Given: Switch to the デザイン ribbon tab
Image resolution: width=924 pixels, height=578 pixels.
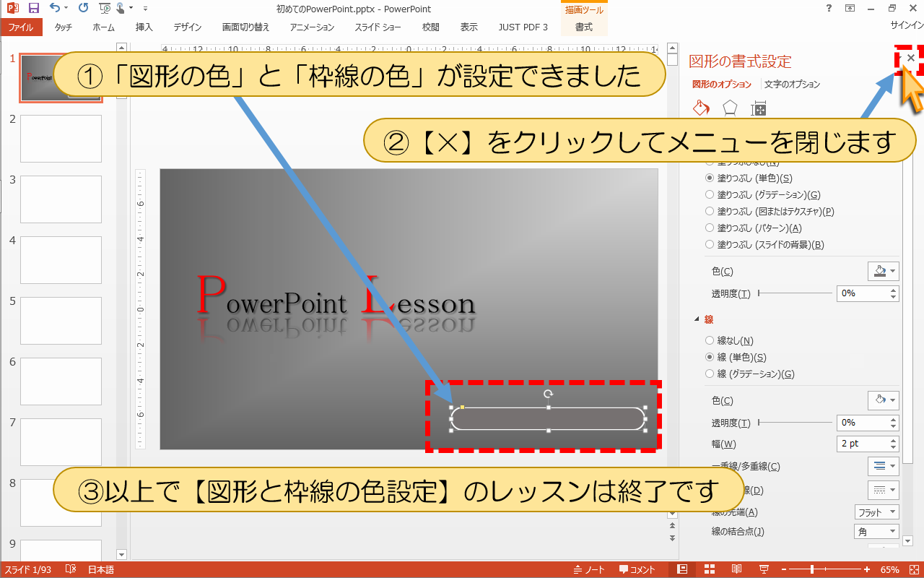Looking at the screenshot, I should tap(188, 27).
